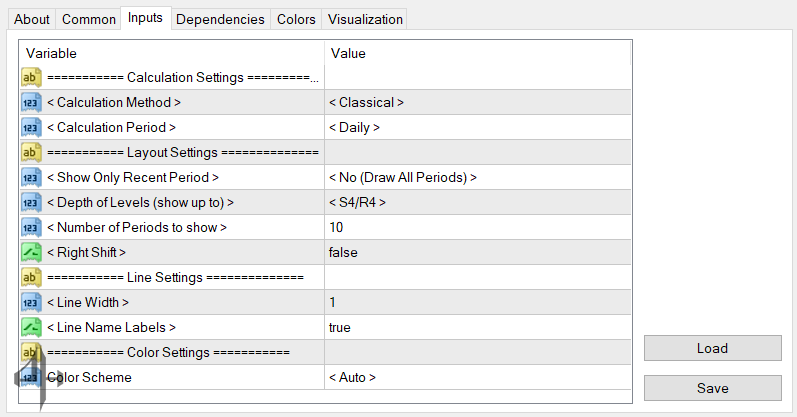The width and height of the screenshot is (797, 417).
Task: Click the icon beside Line Width row
Action: tap(30, 302)
